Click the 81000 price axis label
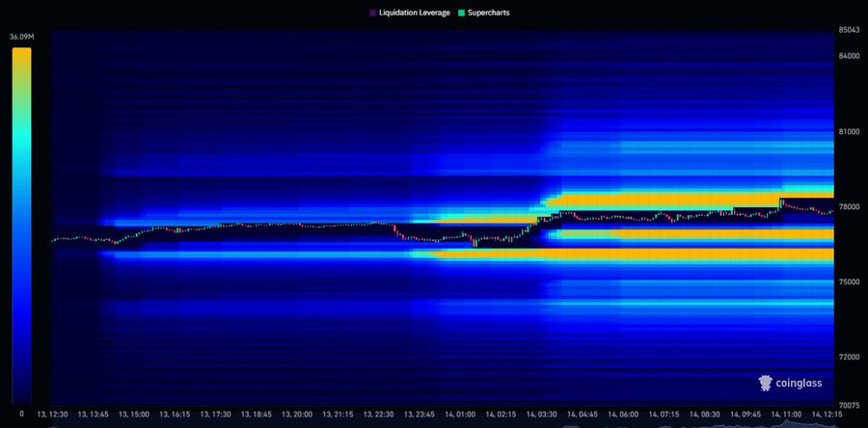The height and width of the screenshot is (428, 868). (849, 131)
